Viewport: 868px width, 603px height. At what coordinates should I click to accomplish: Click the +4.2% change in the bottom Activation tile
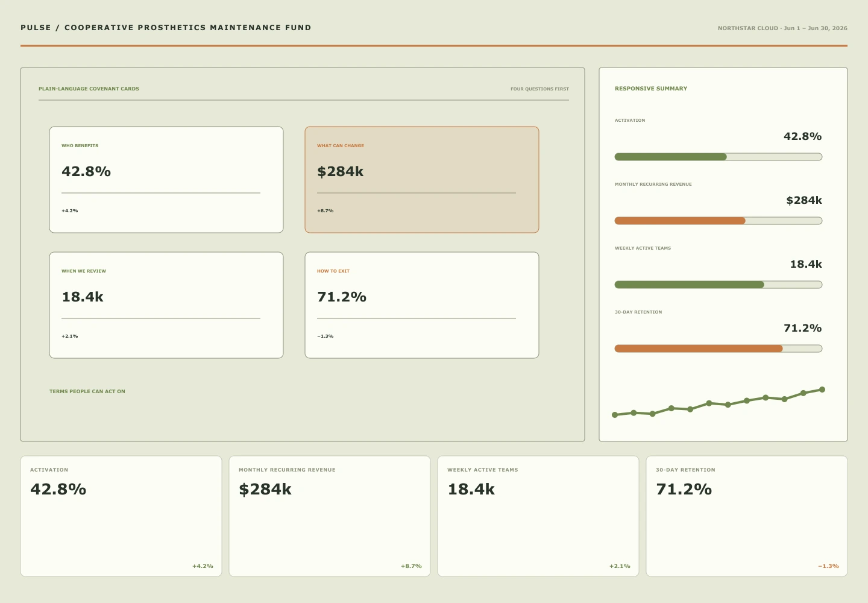point(203,566)
